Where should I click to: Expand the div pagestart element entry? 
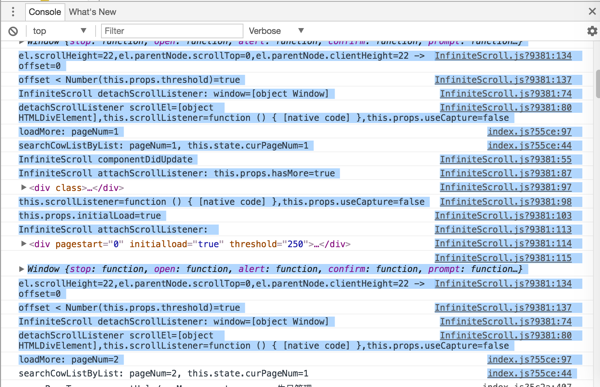point(23,243)
